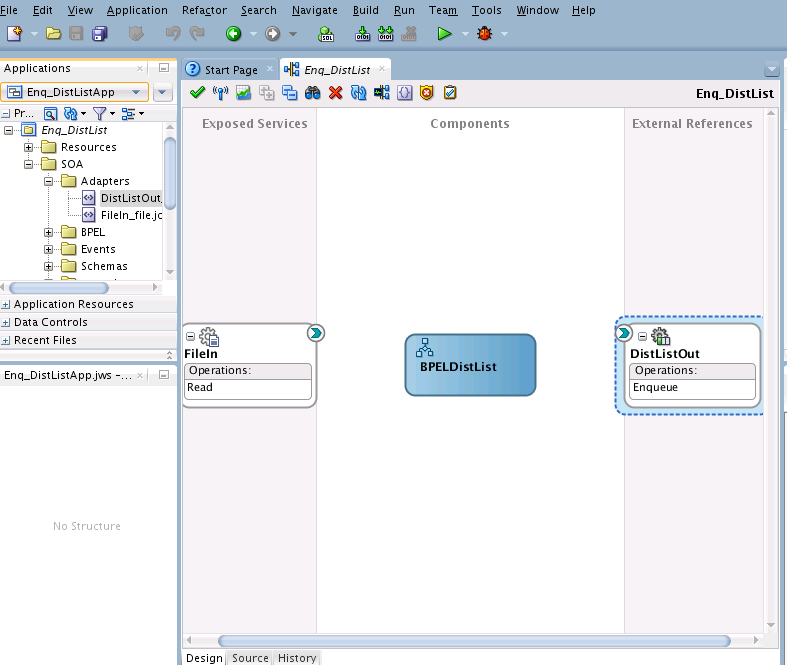This screenshot has height=665, width=787.
Task: Click the green Validate checkmark in composite toolbar
Action: pyautogui.click(x=197, y=93)
